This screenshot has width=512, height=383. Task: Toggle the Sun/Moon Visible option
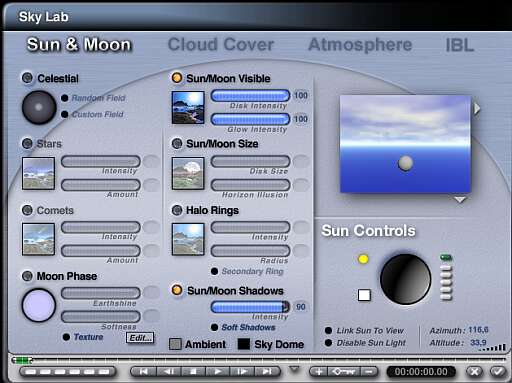(x=177, y=78)
